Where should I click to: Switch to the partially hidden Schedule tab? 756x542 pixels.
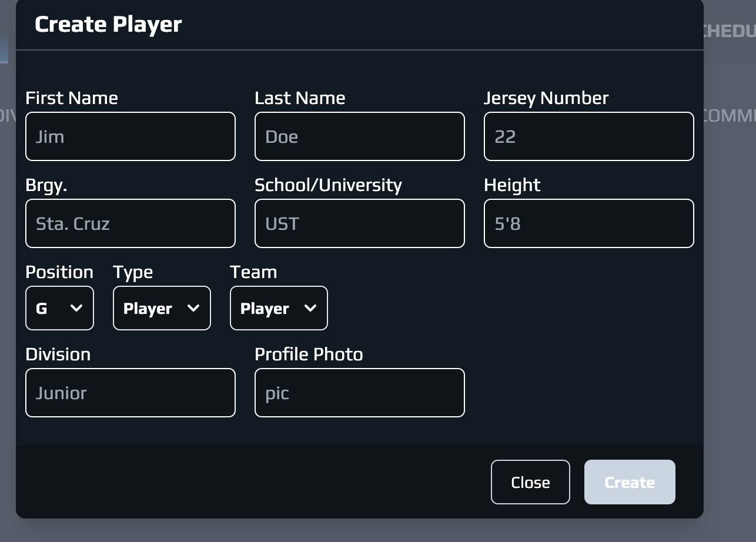coord(729,31)
